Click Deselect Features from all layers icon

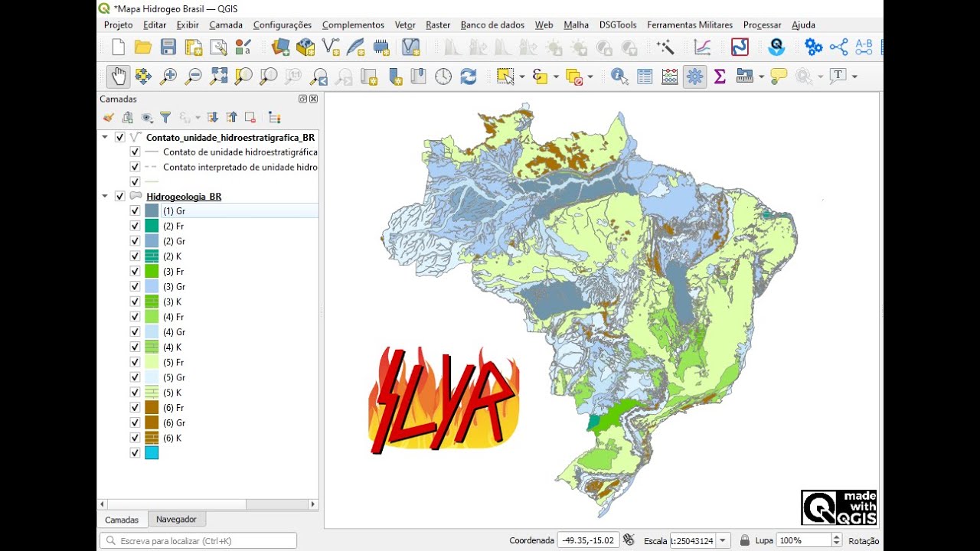[x=574, y=77]
